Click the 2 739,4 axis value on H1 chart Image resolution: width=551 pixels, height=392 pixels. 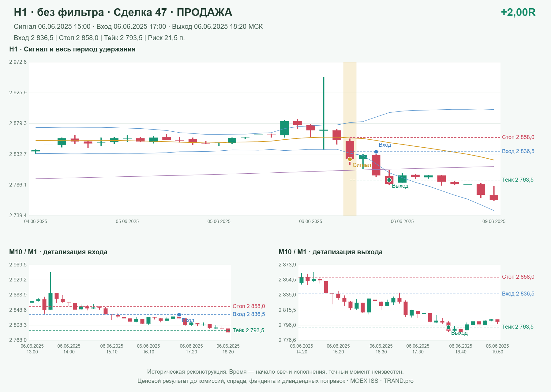point(18,215)
